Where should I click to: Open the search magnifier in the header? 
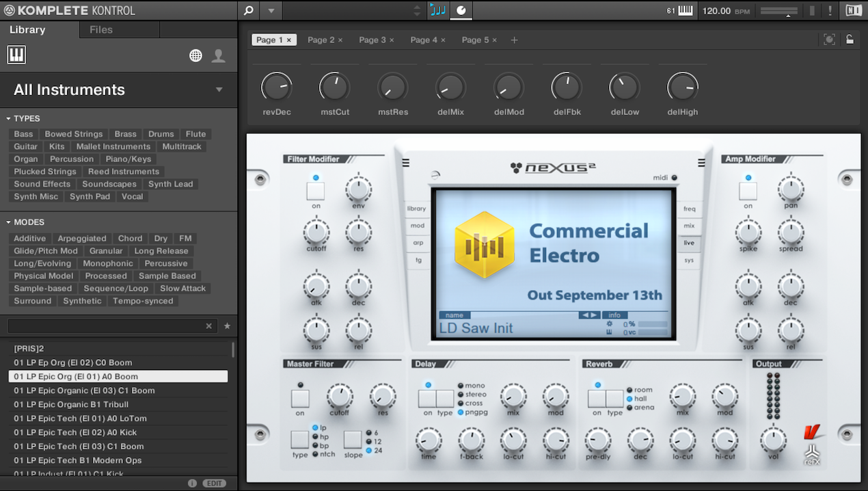pyautogui.click(x=248, y=10)
